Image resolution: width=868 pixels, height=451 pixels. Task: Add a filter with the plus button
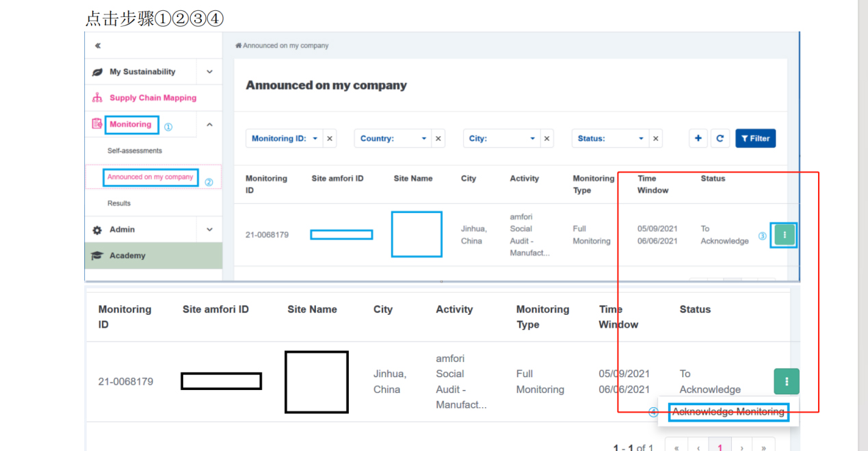[x=698, y=138]
